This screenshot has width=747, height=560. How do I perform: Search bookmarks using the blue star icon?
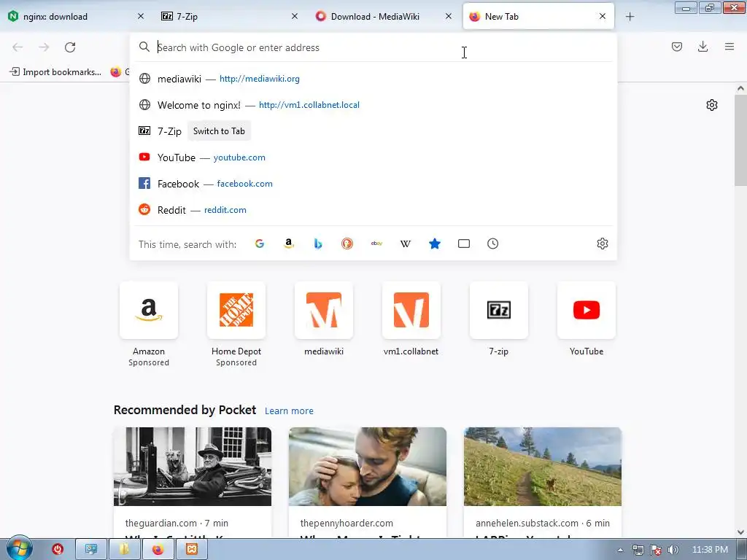[435, 244]
